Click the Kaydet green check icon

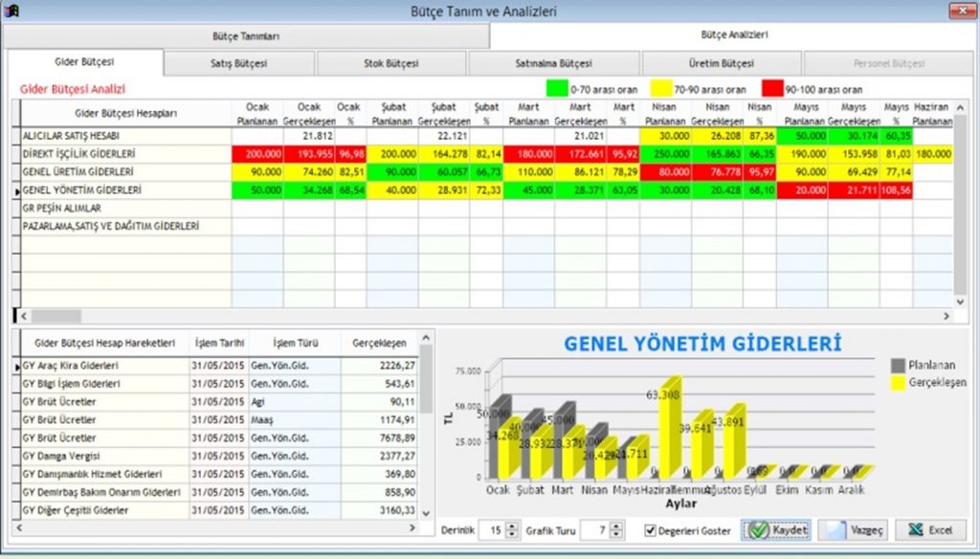(x=757, y=529)
